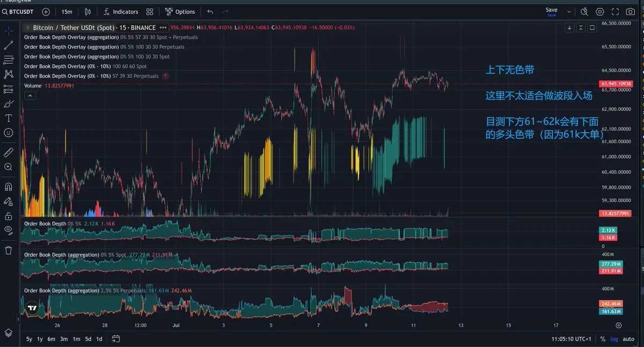Click the trash remove drawings icon
Image resolution: width=644 pixels, height=347 pixels.
[9, 250]
